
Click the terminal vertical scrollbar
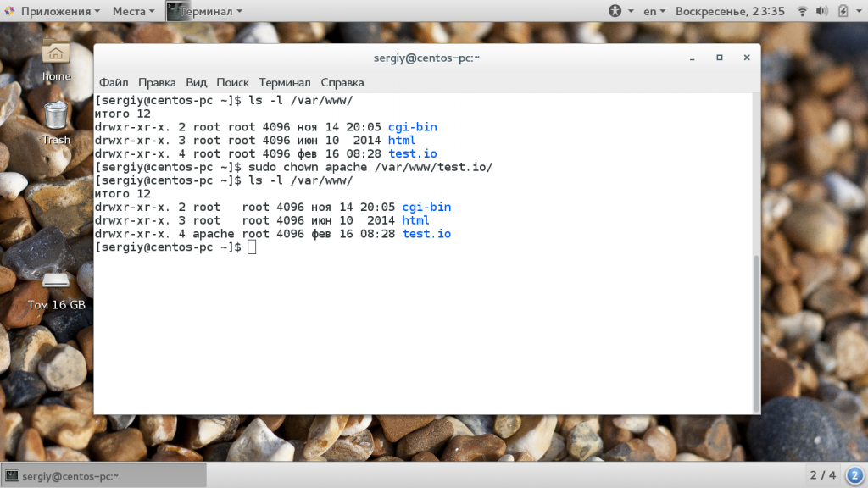[x=756, y=333]
